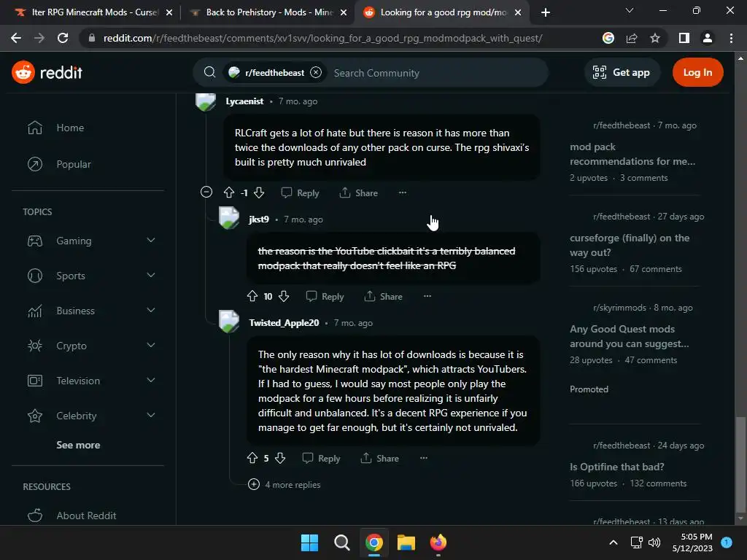
Task: Open Chrome profile menu
Action: point(708,38)
